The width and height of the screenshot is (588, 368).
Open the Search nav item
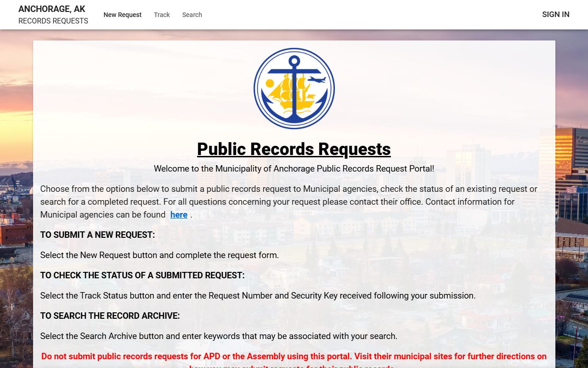coord(192,15)
